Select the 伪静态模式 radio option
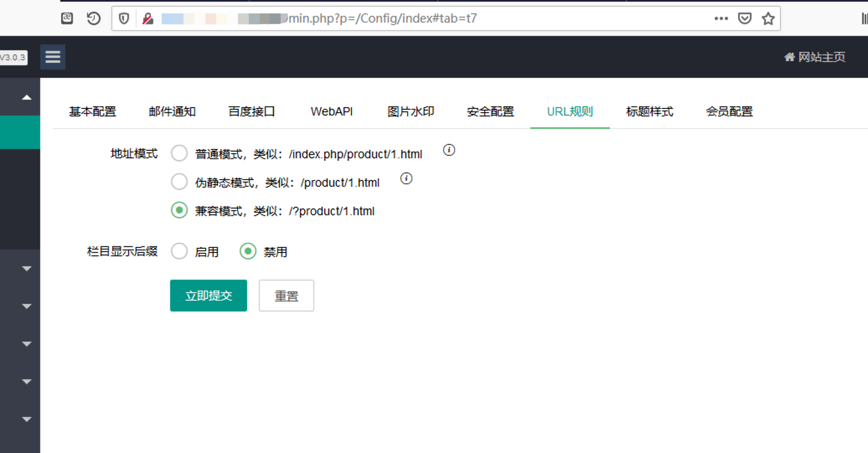 pyautogui.click(x=179, y=182)
